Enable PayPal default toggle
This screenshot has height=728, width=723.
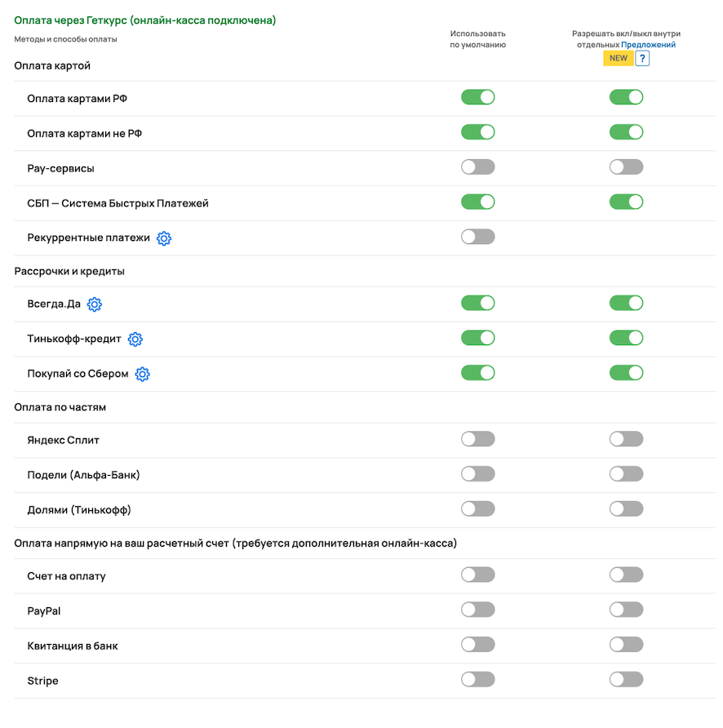[x=477, y=610]
